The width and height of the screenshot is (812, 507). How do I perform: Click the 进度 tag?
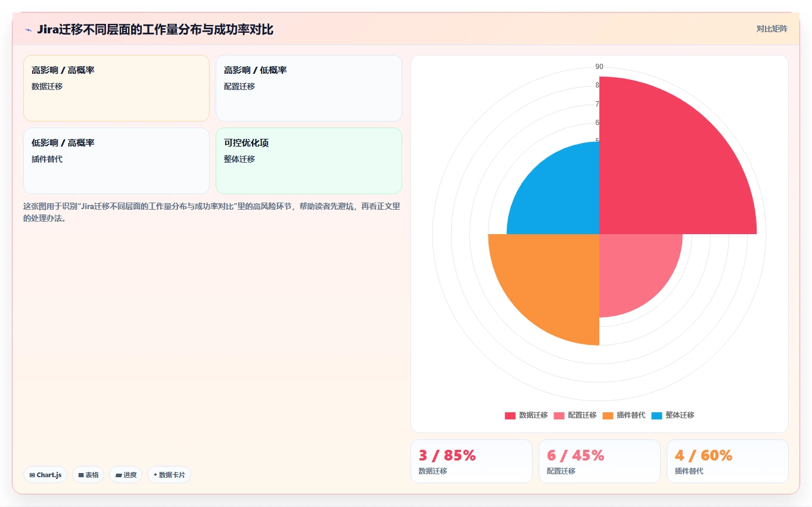coord(126,475)
